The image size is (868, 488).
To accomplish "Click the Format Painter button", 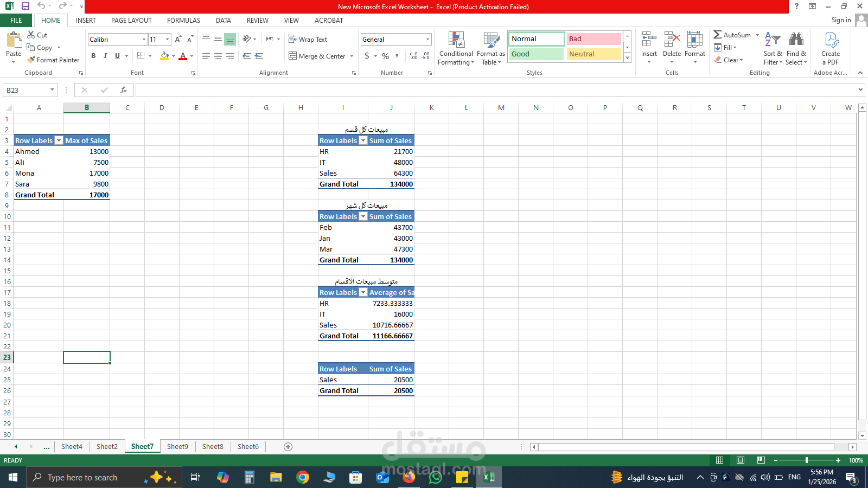I will (x=53, y=60).
